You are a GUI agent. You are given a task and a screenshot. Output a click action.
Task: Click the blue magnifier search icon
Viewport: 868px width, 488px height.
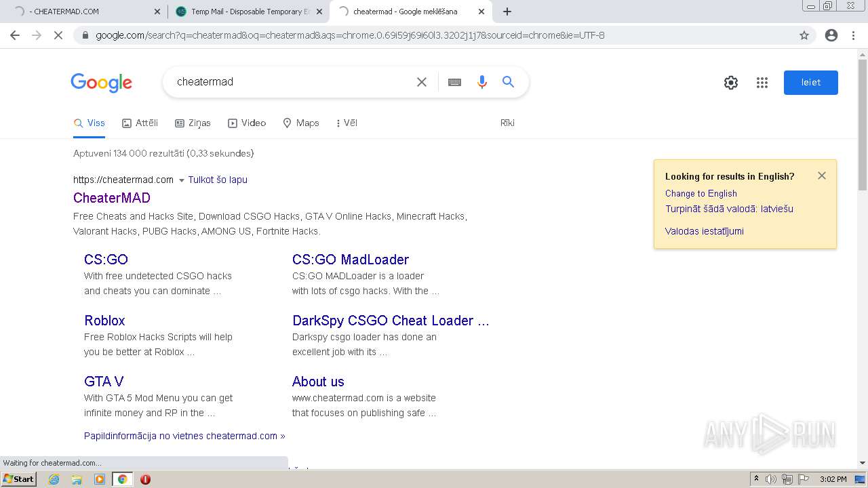pos(508,82)
